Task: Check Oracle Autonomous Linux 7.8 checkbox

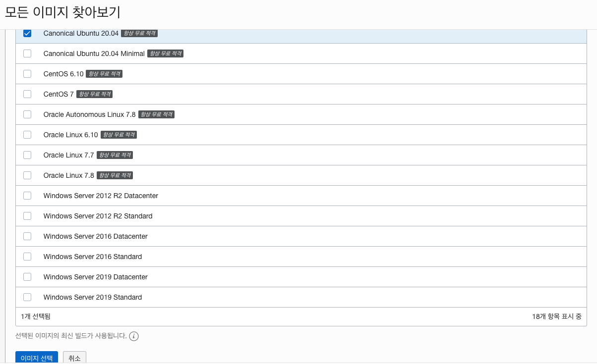Action: (27, 114)
